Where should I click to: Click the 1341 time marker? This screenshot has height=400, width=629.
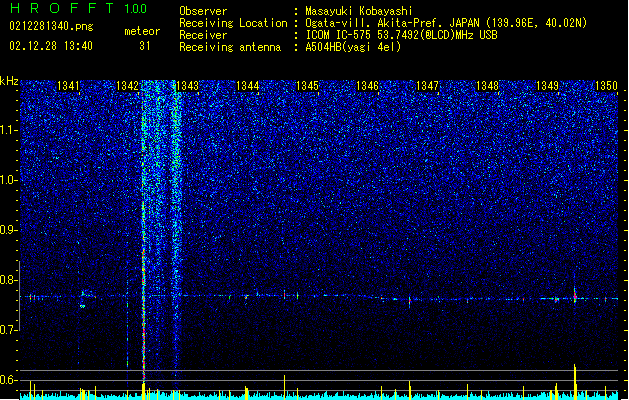click(x=69, y=85)
